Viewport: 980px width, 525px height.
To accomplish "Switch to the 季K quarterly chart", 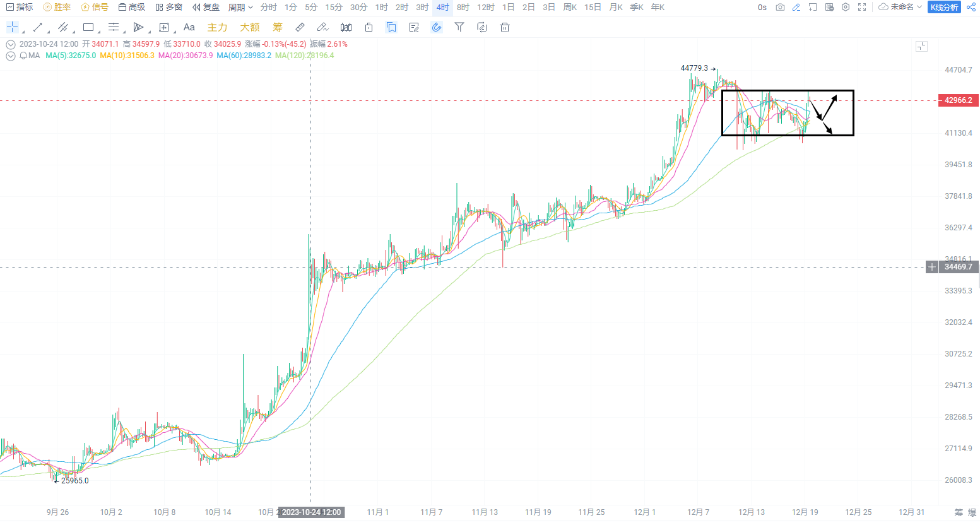I will pyautogui.click(x=637, y=7).
